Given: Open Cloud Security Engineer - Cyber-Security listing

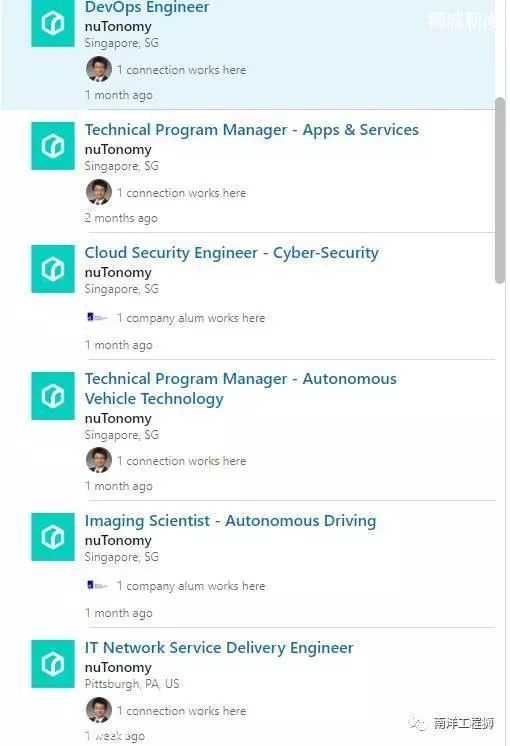Looking at the screenshot, I should (x=232, y=253).
